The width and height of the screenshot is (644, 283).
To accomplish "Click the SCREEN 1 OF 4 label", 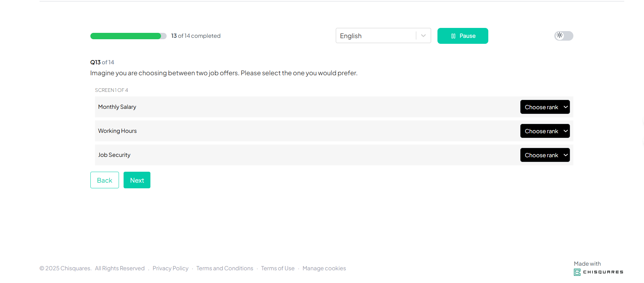I will pos(112,90).
